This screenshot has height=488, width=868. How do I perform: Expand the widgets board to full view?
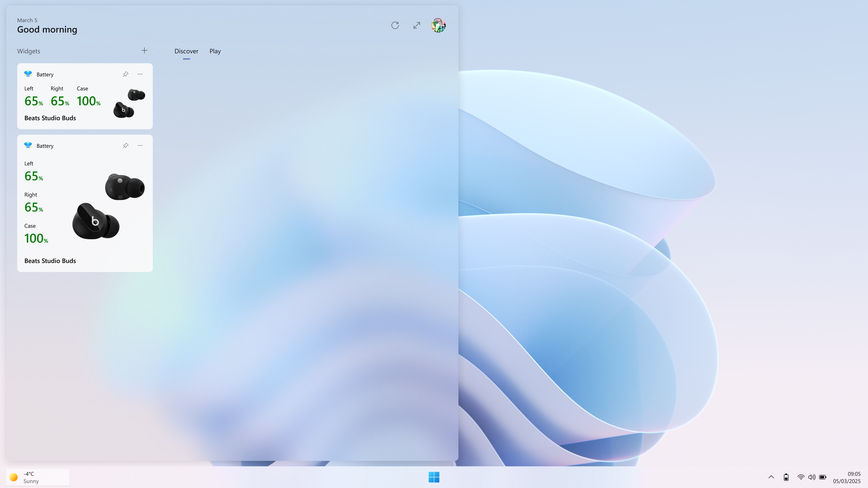coord(416,25)
